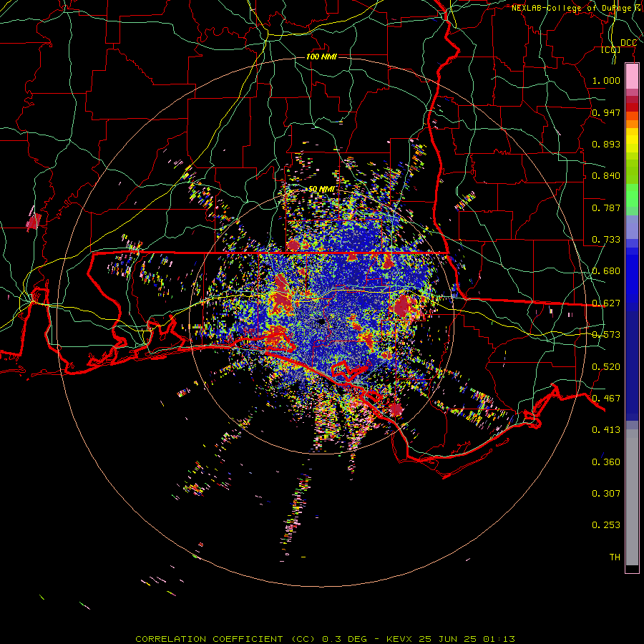Click the 0.627 legend value
This screenshot has height=644, width=644.
[606, 303]
